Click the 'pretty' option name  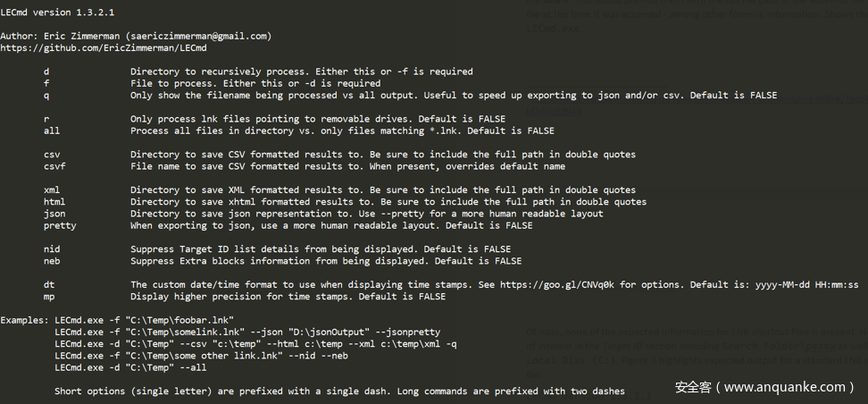pos(60,225)
